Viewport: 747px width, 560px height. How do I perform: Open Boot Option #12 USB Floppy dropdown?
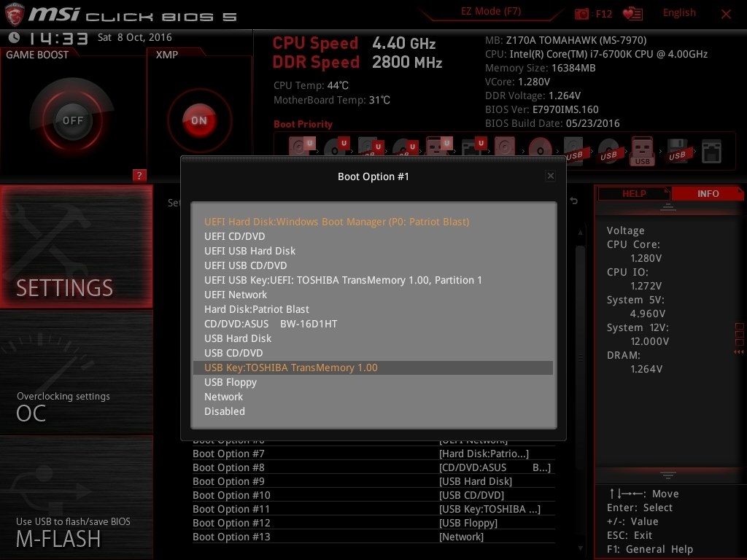click(x=468, y=523)
